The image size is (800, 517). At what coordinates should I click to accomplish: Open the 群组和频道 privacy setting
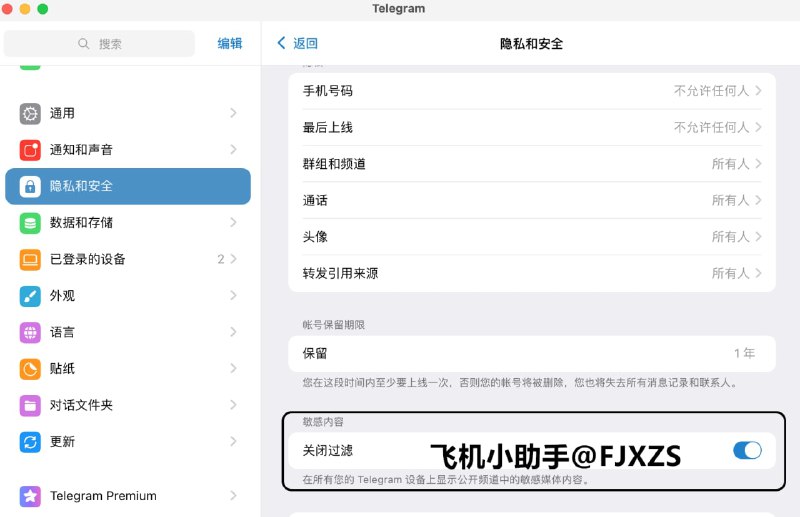point(532,164)
